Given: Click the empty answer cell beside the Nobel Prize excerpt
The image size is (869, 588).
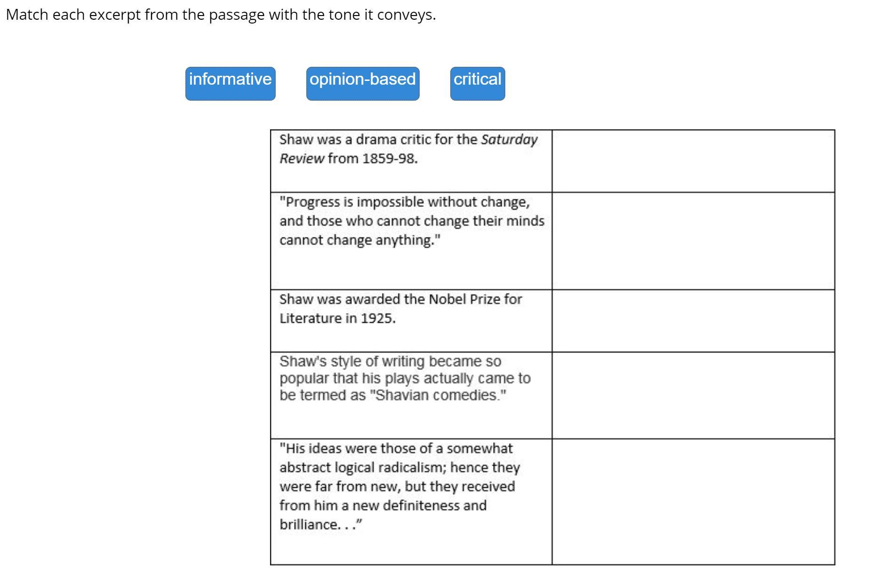Looking at the screenshot, I should pos(693,320).
